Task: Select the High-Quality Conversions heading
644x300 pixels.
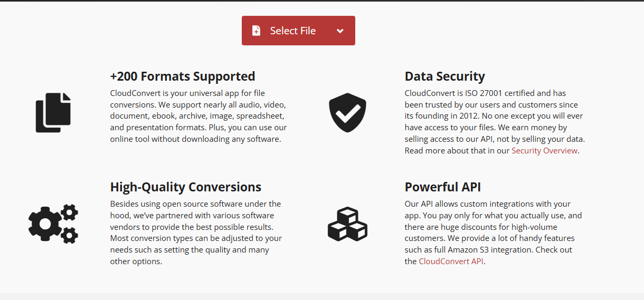Action: pyautogui.click(x=186, y=187)
